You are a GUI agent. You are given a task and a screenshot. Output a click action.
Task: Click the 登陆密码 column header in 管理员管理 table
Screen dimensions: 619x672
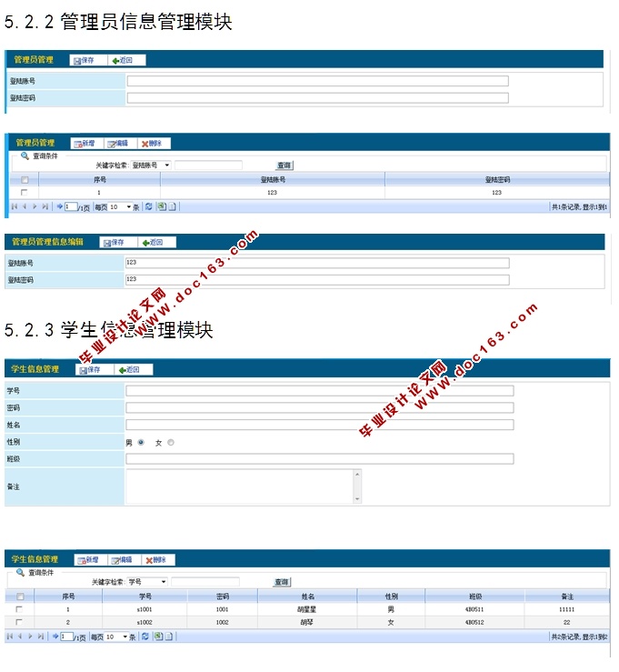[x=497, y=180]
